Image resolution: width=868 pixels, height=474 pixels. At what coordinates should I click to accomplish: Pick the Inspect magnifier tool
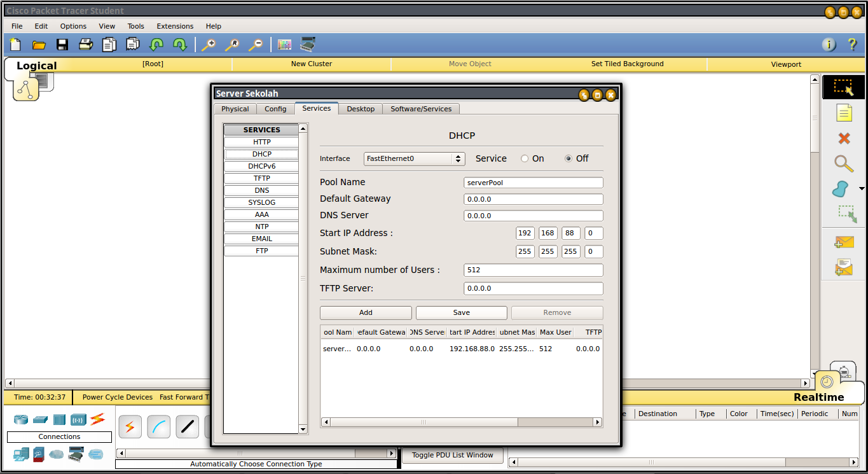coord(844,164)
